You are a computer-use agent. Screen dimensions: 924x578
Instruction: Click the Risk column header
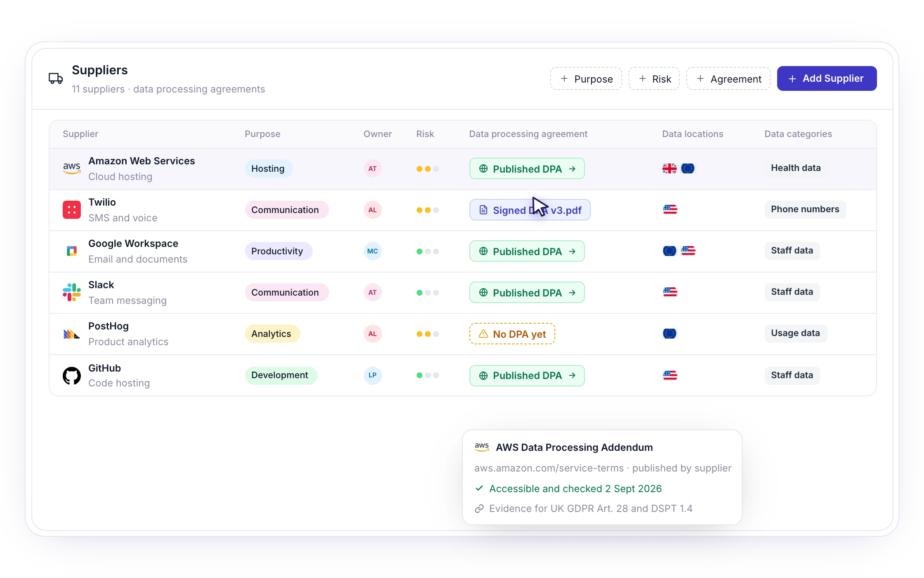tap(425, 134)
